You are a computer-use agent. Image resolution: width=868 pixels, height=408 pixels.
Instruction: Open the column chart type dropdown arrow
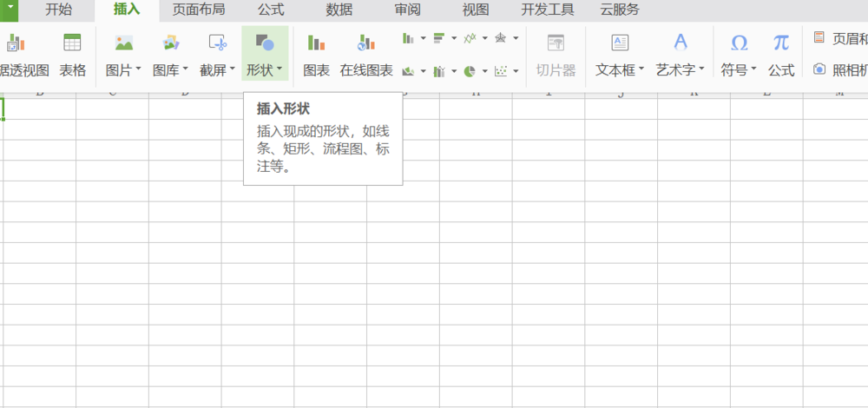point(424,38)
